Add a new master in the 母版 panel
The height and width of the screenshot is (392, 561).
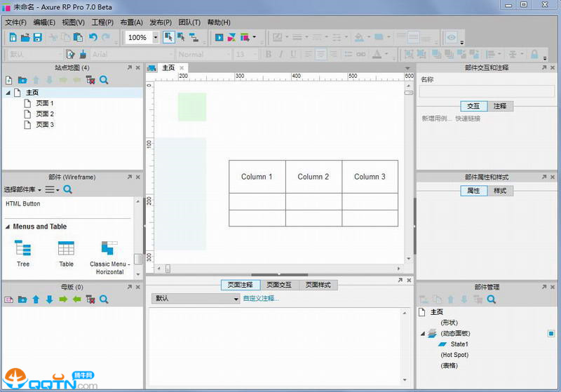pyautogui.click(x=9, y=299)
